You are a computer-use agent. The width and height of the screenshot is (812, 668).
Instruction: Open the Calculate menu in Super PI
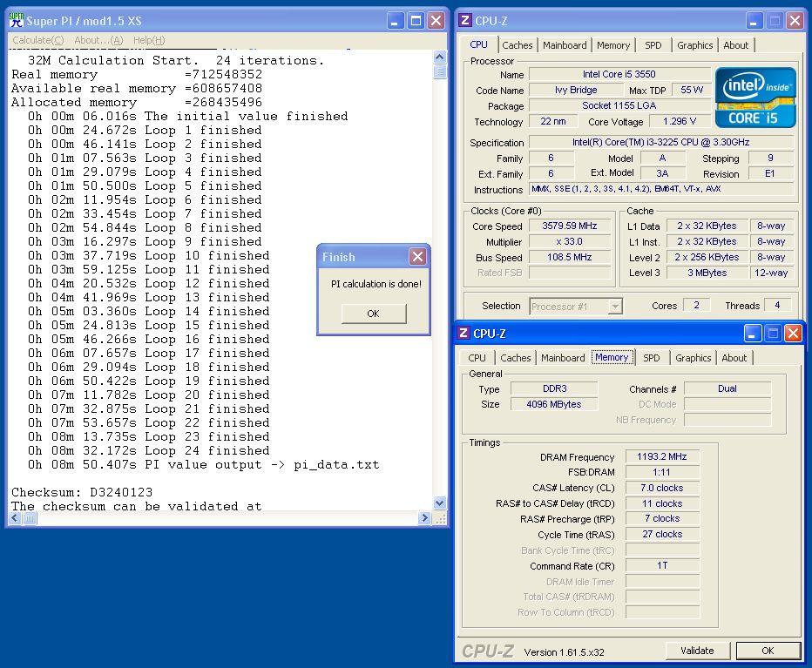[x=37, y=40]
